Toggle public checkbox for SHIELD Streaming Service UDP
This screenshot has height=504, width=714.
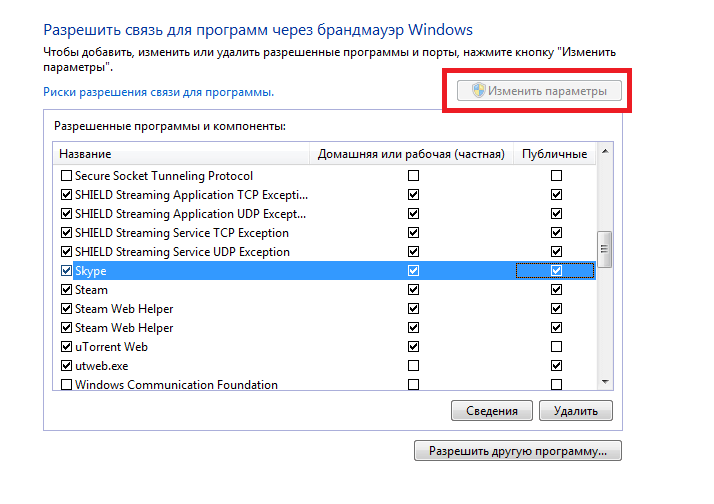pyautogui.click(x=556, y=251)
